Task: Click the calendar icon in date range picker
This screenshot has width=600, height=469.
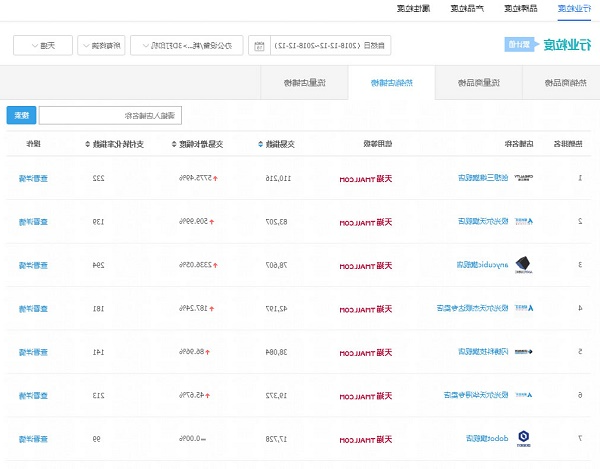Action: pos(260,46)
